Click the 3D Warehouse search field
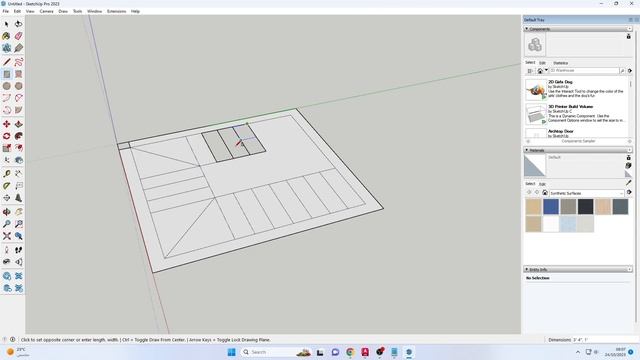The image size is (640, 360). 584,71
